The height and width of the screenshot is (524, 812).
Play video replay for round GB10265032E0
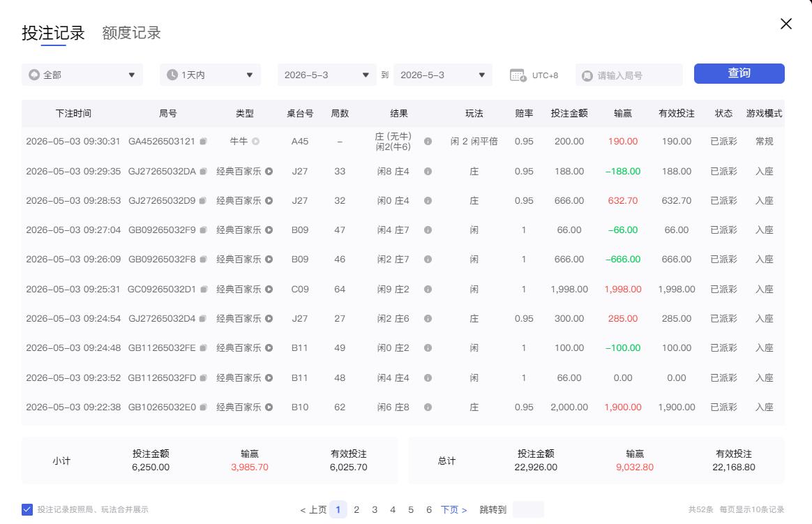tap(269, 407)
